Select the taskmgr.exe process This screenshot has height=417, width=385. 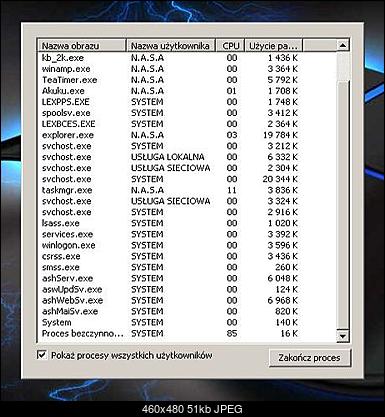pyautogui.click(x=170, y=190)
